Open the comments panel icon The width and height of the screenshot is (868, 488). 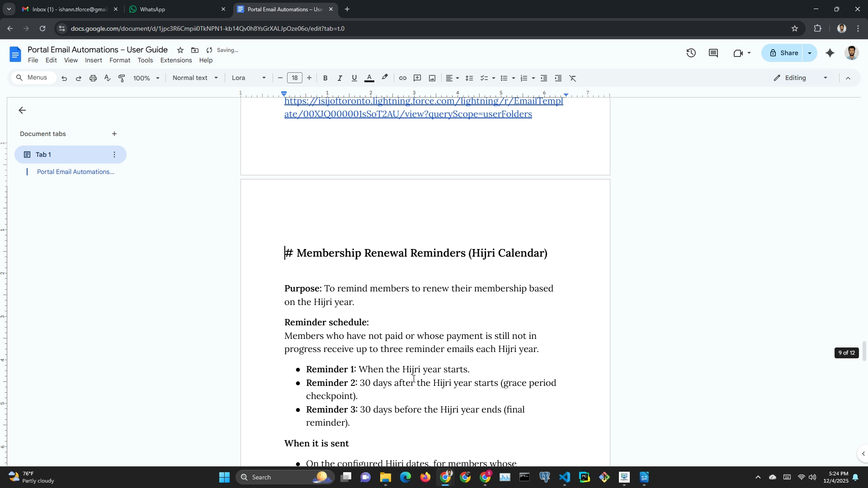point(713,53)
